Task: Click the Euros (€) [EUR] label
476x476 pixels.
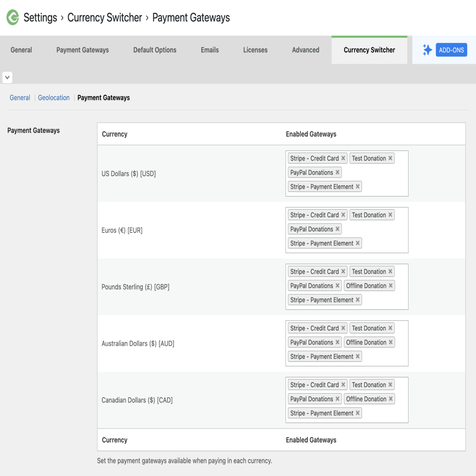Action: coord(122,231)
